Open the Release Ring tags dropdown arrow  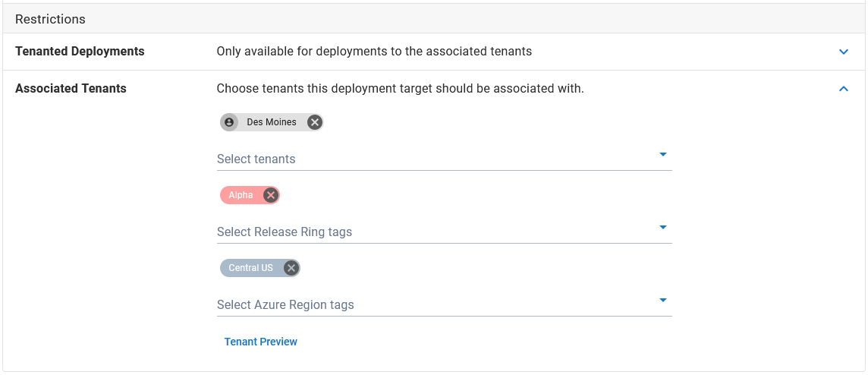663,227
